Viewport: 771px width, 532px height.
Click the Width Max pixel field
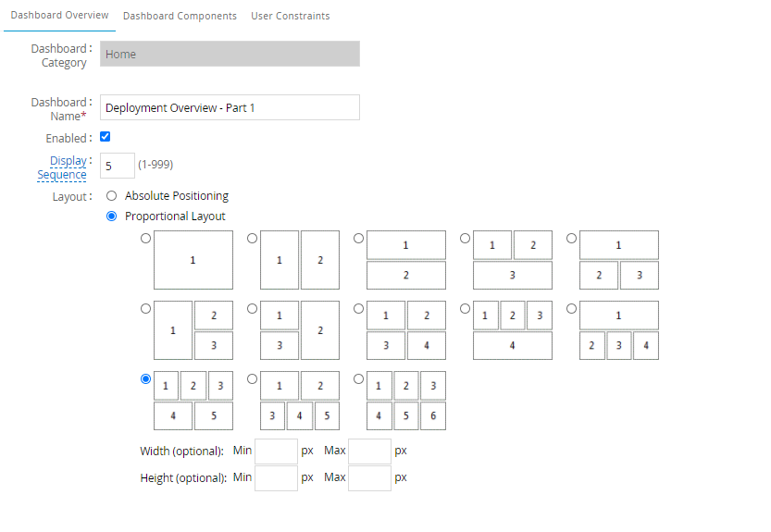tap(369, 452)
